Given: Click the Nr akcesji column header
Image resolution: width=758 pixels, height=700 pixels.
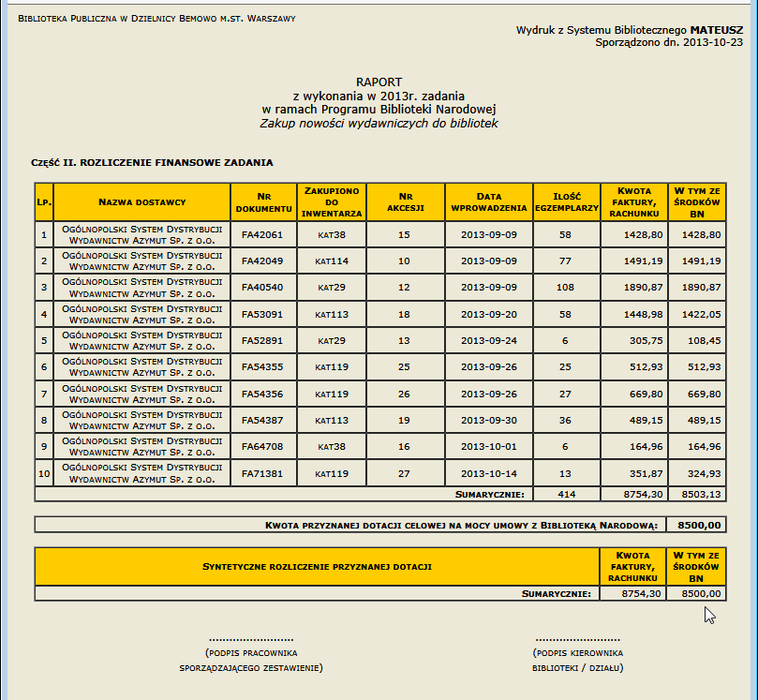Looking at the screenshot, I should 404,202.
